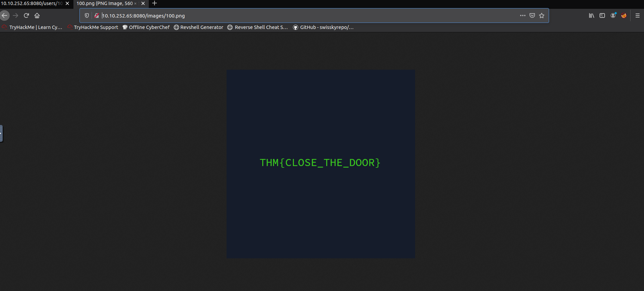Close the 100.png image tab
Viewport: 644px width, 291px height.
point(143,3)
